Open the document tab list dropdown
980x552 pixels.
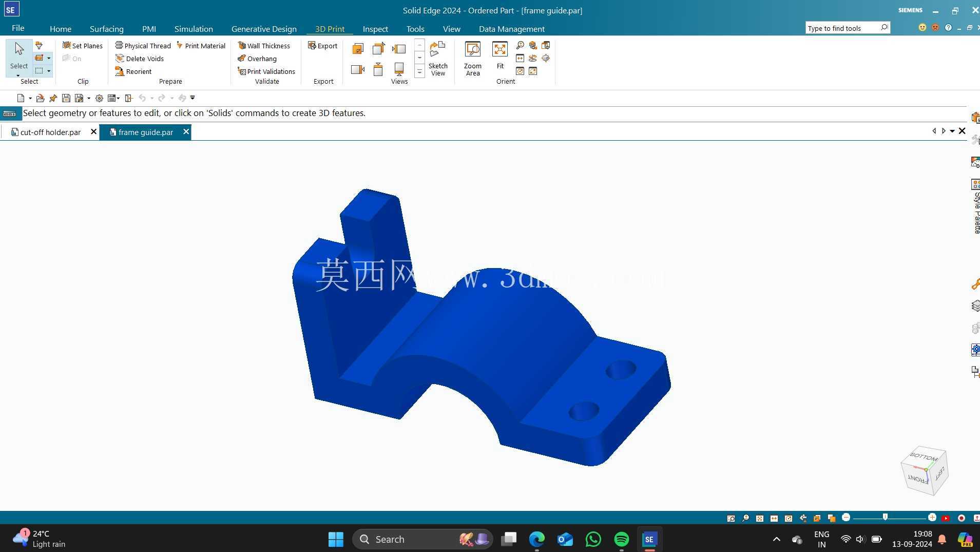click(x=952, y=131)
